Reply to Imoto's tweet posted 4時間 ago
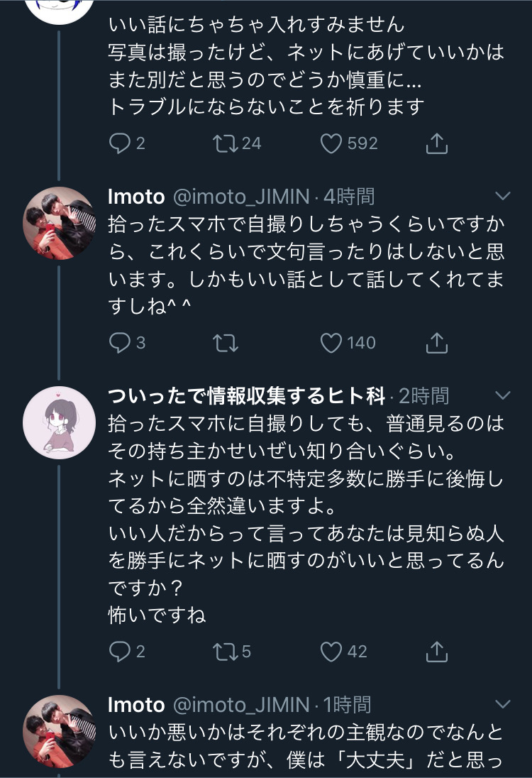 (118, 344)
